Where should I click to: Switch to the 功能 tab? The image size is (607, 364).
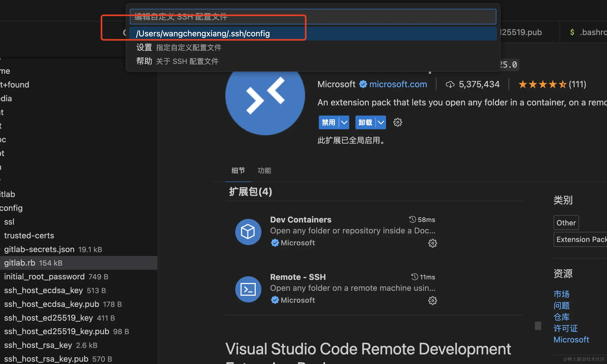[264, 171]
